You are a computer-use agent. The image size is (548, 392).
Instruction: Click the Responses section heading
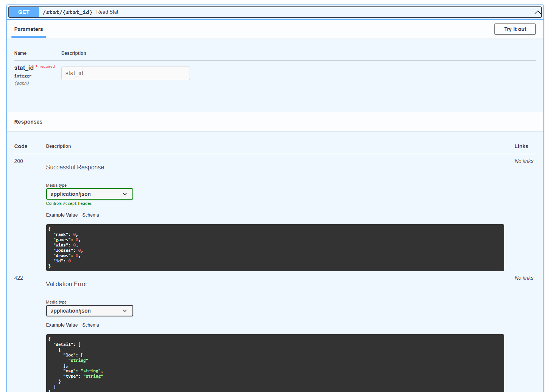pyautogui.click(x=28, y=122)
